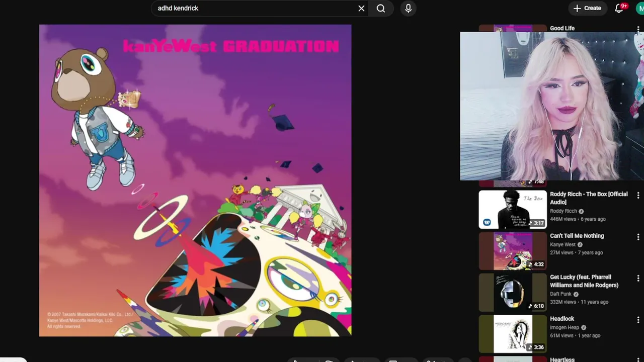The image size is (644, 362).
Task: Open options menu for Headlock video
Action: point(638,320)
